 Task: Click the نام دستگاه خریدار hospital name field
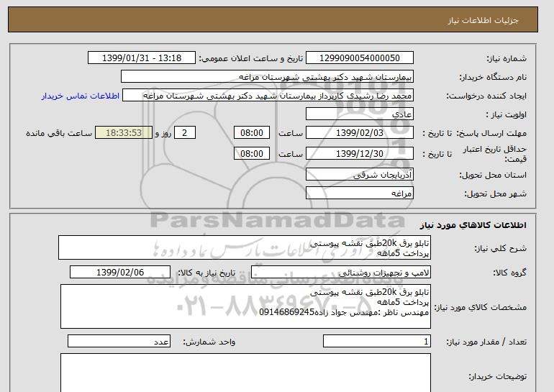click(x=268, y=76)
